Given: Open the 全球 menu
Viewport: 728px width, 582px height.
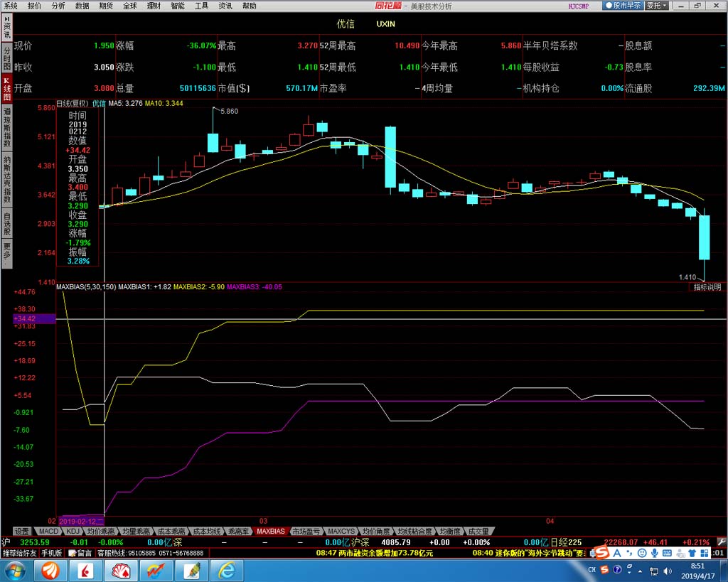Looking at the screenshot, I should [130, 6].
